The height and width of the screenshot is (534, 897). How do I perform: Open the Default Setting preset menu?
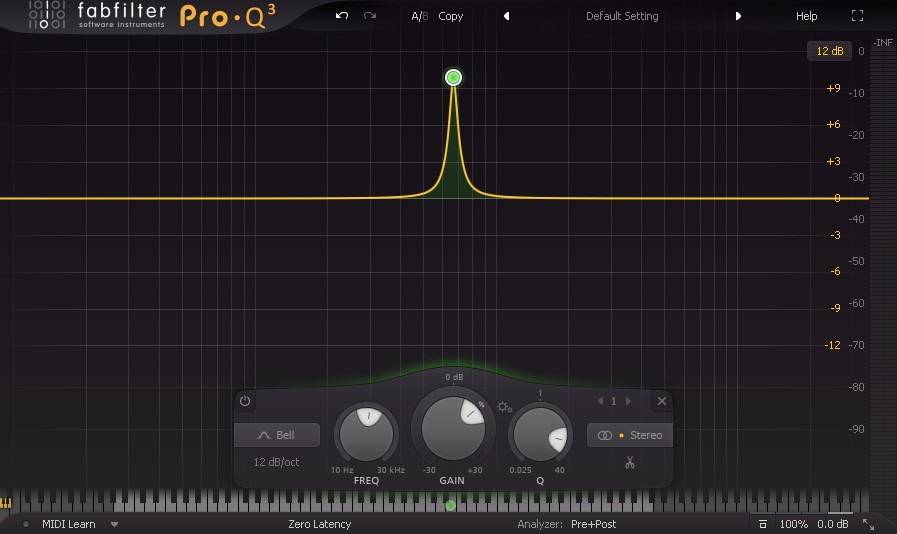tap(622, 16)
